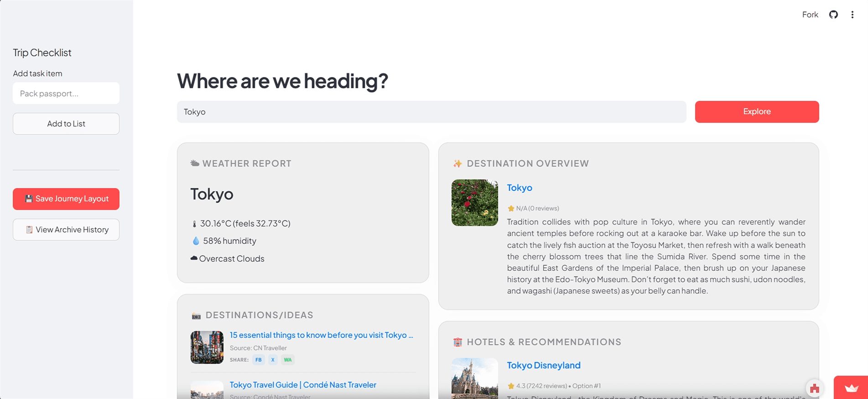Share CN Traveller article via X

(x=273, y=360)
